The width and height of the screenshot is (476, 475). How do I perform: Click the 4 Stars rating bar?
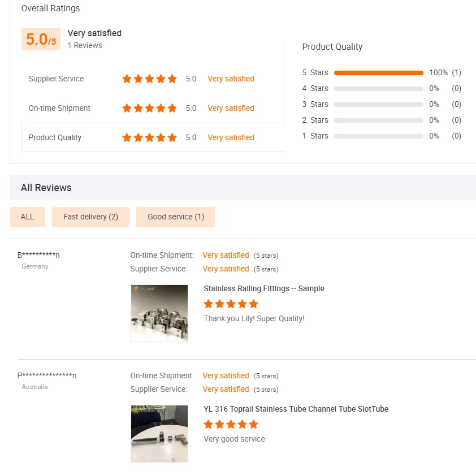378,89
